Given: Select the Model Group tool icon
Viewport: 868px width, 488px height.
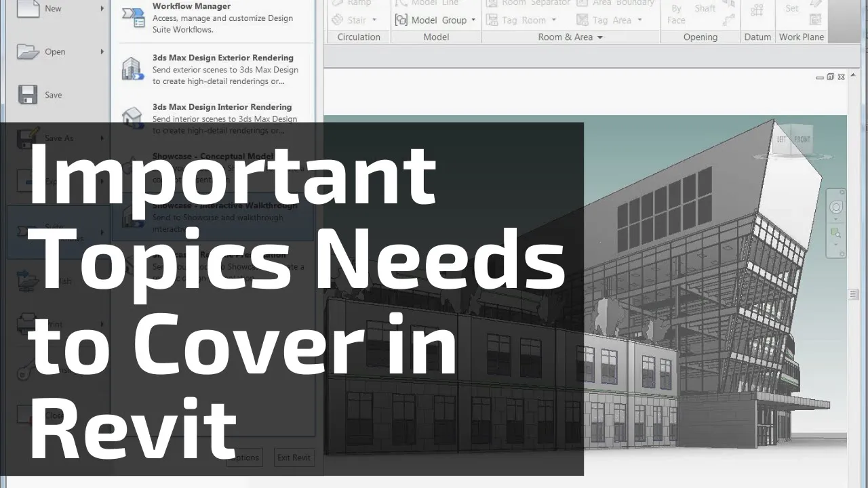Looking at the screenshot, I should [400, 20].
